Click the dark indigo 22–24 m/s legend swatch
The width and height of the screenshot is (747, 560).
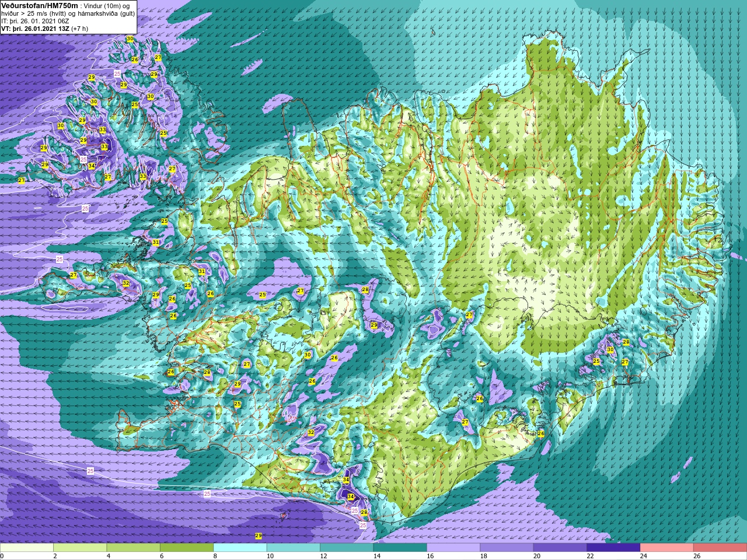tap(613, 548)
